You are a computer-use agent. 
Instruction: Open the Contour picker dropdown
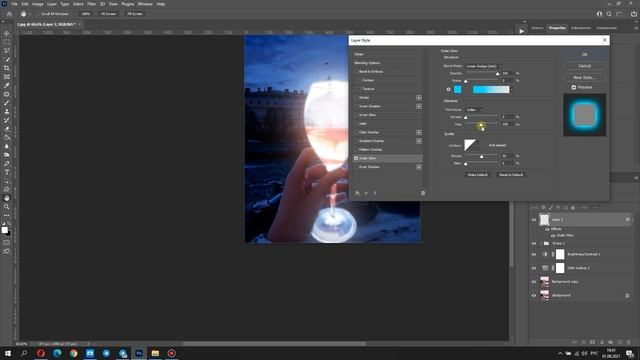478,145
